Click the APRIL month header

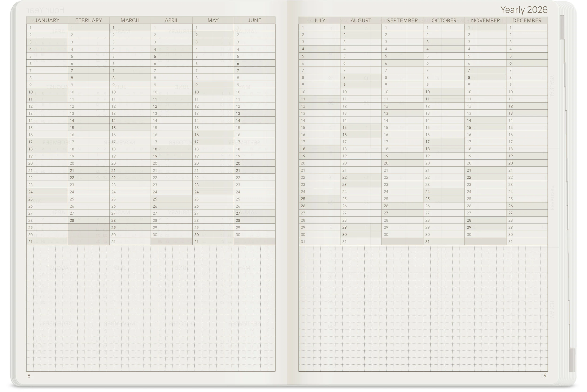(x=171, y=20)
